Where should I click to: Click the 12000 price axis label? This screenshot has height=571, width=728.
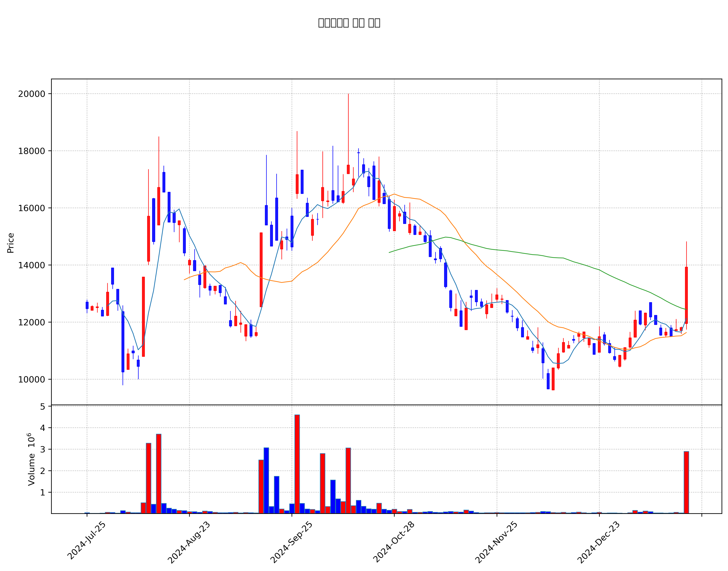(x=32, y=323)
